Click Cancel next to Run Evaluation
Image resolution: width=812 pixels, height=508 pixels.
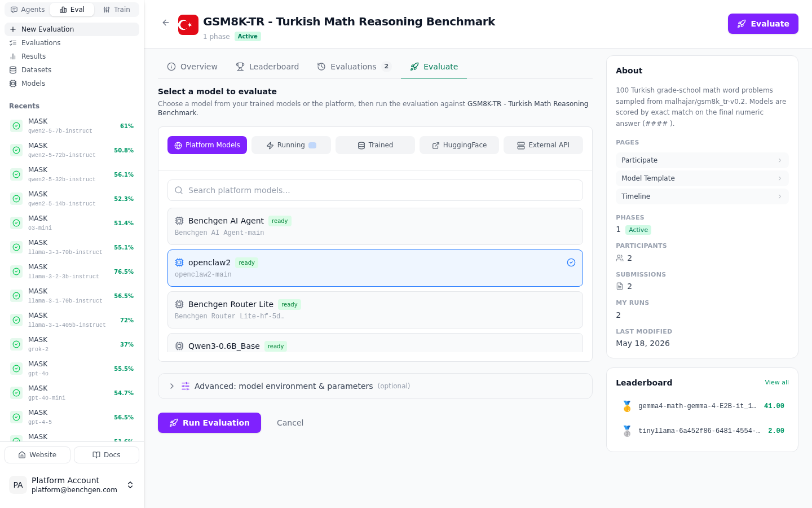[290, 423]
